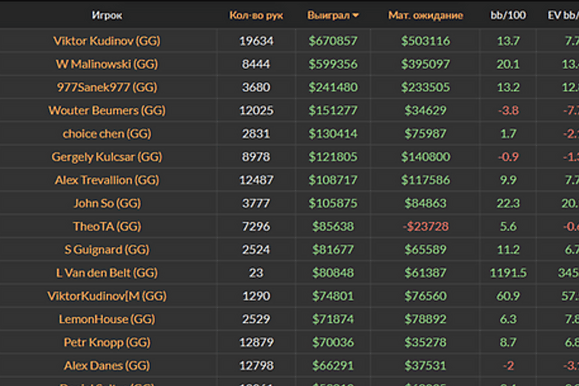The height and width of the screenshot is (386, 579).
Task: Select winnings value $241480
Action: (333, 87)
